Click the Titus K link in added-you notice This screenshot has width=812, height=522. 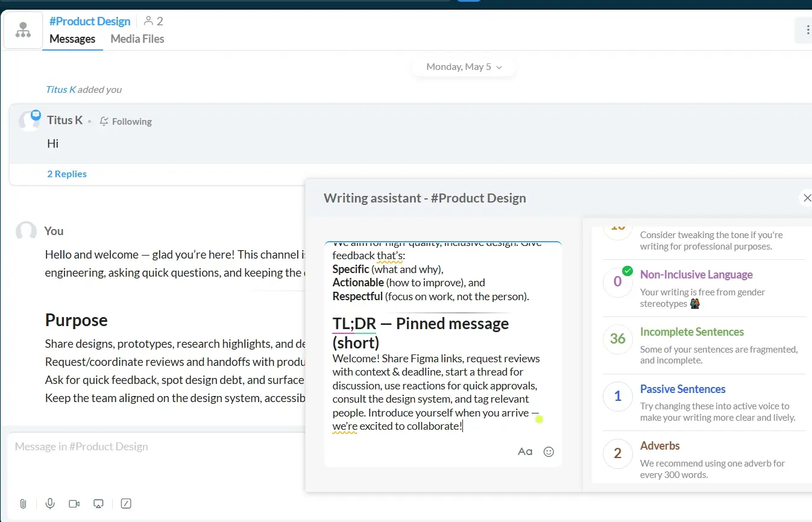click(60, 89)
